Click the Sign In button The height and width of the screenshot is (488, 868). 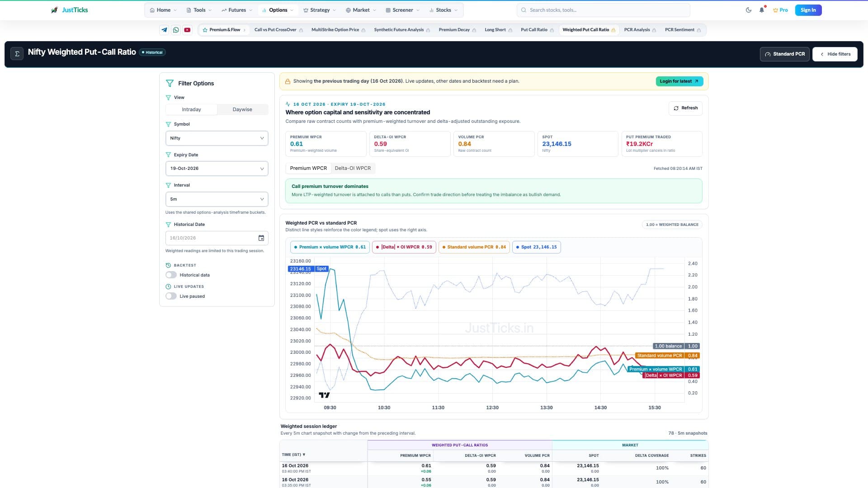(x=808, y=10)
